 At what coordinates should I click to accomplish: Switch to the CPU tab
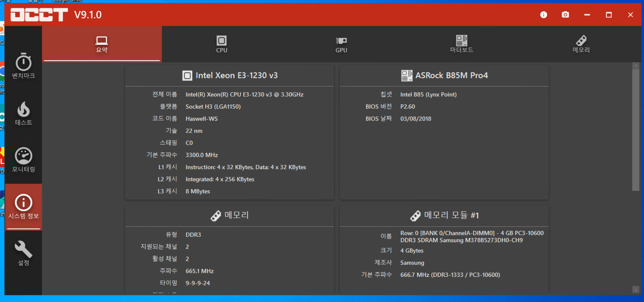[222, 44]
